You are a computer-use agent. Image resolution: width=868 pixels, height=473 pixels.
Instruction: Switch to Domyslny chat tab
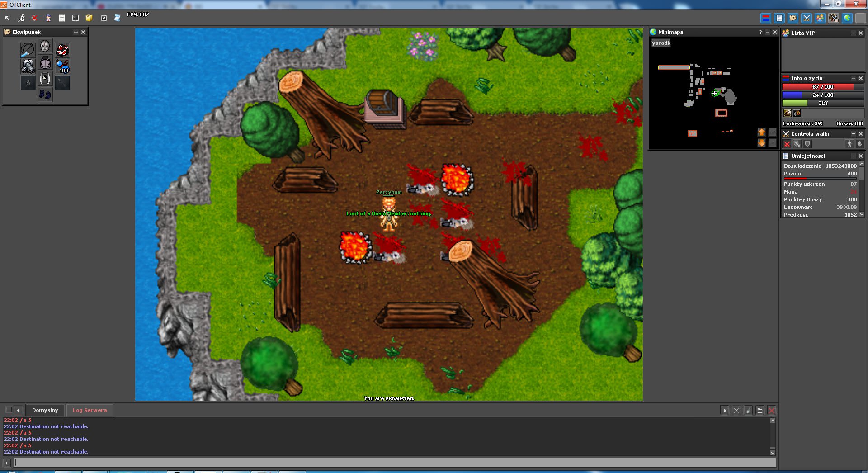pos(45,410)
